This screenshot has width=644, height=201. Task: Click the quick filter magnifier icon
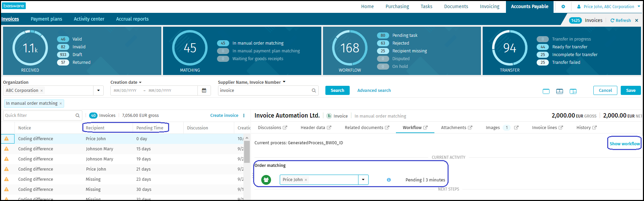(77, 116)
